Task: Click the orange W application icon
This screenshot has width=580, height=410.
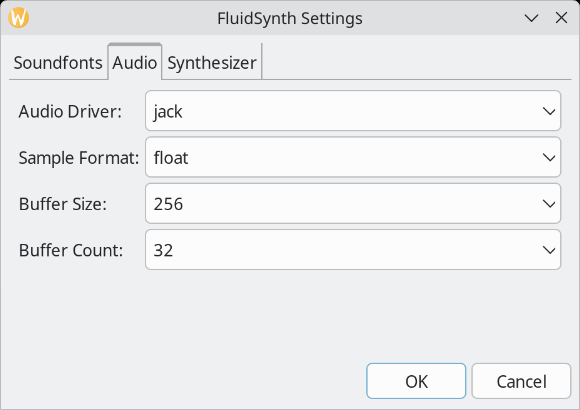Action: 18,18
